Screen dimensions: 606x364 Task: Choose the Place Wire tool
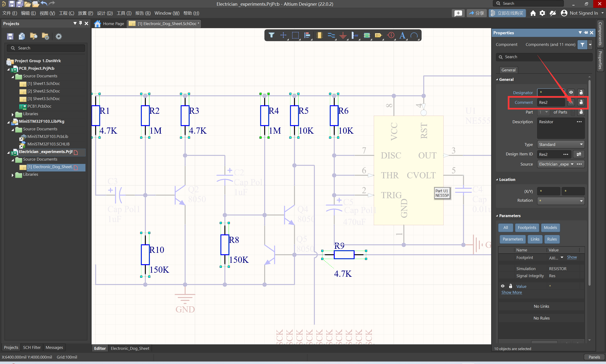click(331, 35)
